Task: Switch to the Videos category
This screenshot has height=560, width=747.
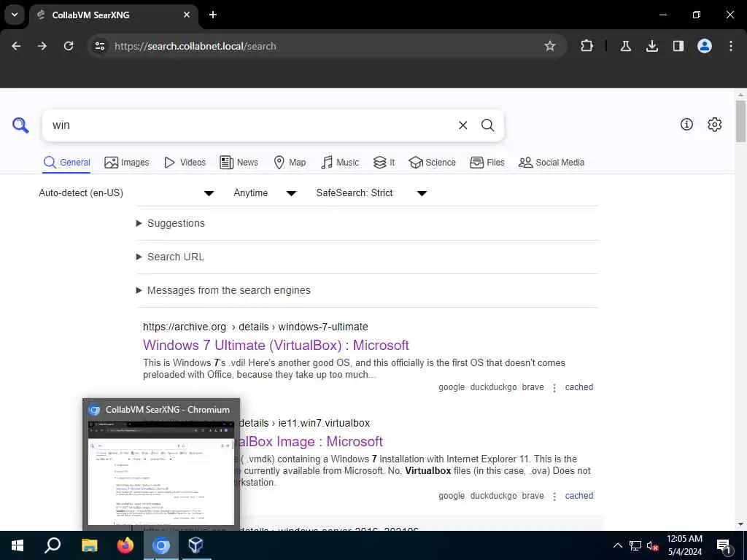Action: 185,163
